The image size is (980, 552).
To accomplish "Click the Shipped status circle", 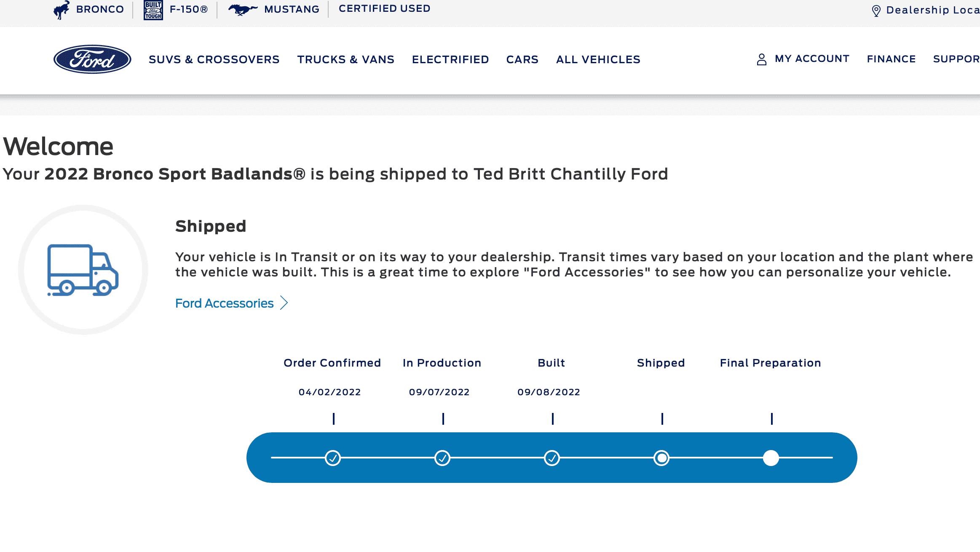I will 661,458.
